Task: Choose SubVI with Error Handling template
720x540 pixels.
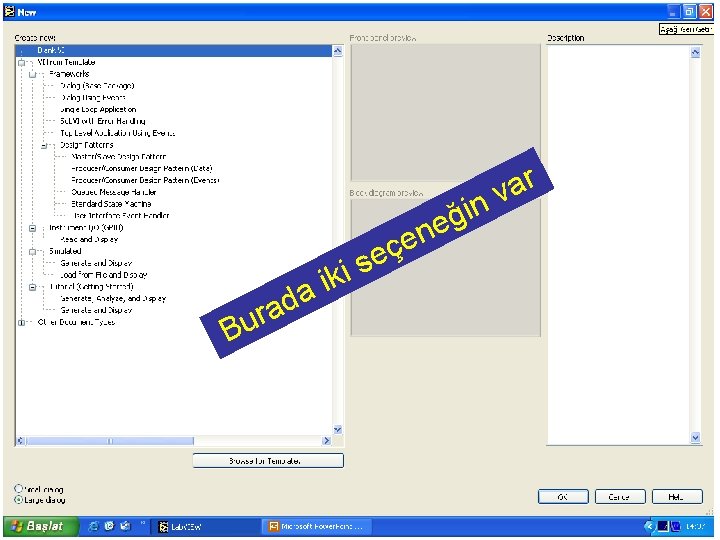Action: click(102, 121)
